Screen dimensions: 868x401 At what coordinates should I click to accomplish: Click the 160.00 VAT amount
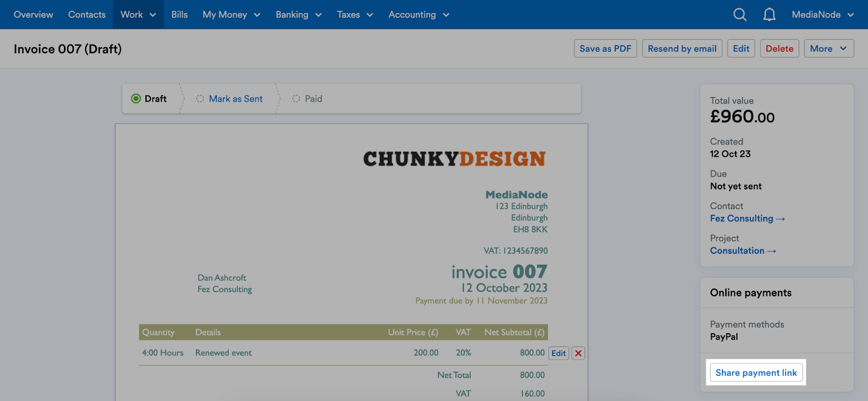(x=533, y=393)
